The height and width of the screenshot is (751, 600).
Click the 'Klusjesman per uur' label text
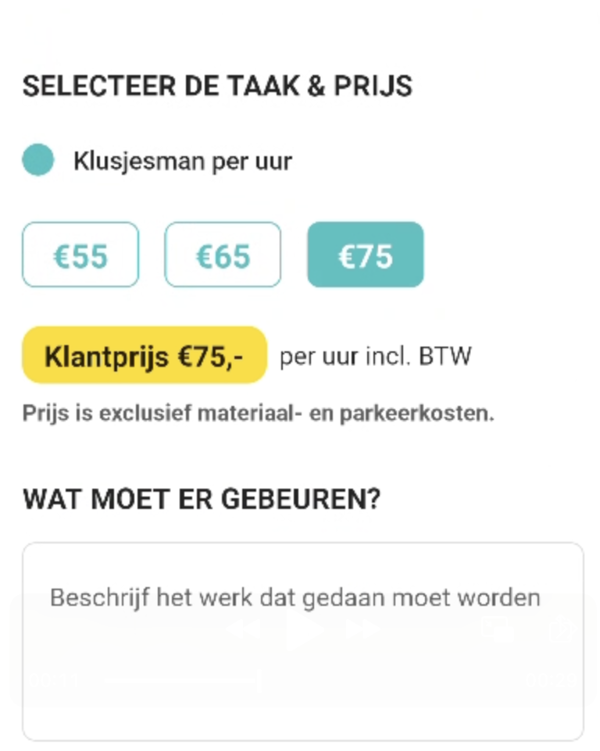pyautogui.click(x=182, y=161)
